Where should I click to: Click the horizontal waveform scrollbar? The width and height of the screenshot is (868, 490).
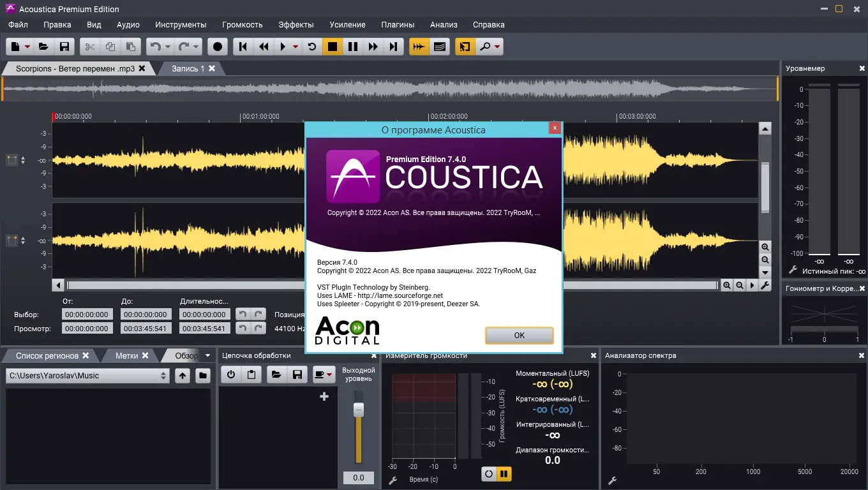pos(393,286)
